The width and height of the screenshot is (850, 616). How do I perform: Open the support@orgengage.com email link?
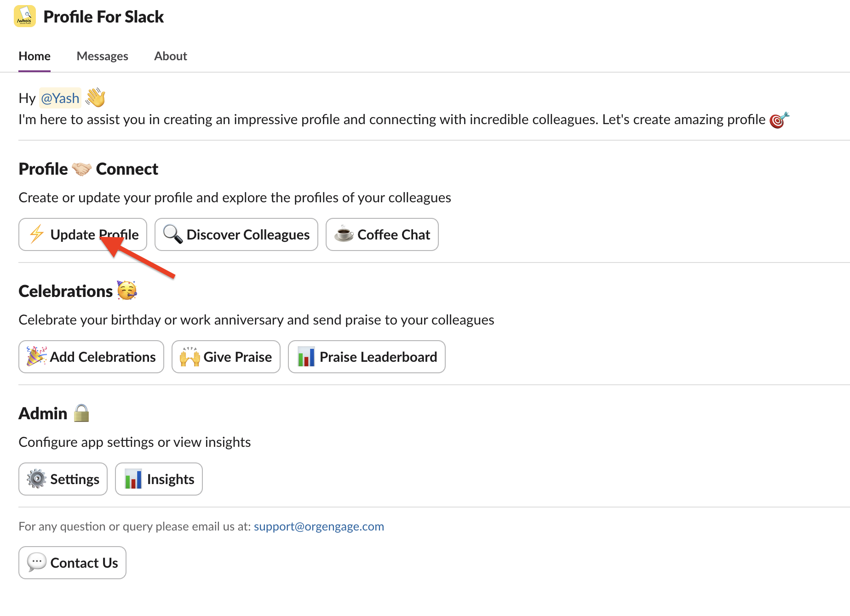[319, 526]
